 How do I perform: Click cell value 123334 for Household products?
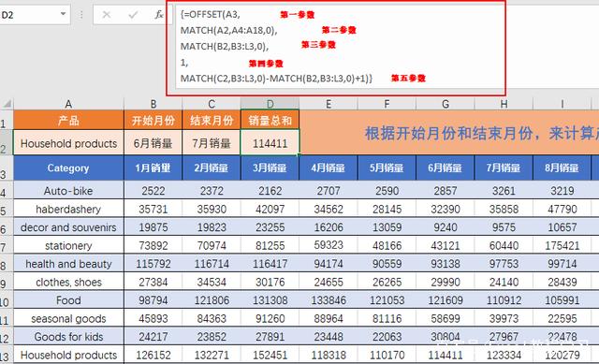pyautogui.click(x=504, y=355)
